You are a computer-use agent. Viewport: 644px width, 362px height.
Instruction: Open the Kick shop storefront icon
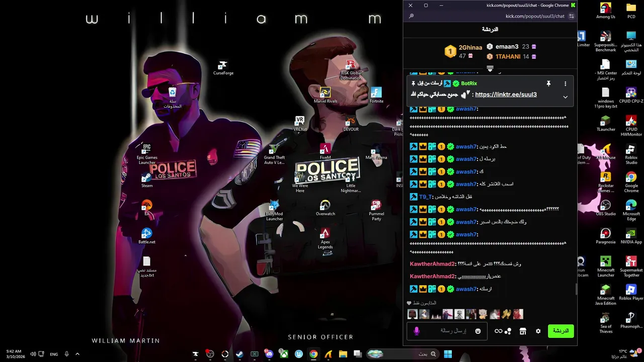(523, 331)
